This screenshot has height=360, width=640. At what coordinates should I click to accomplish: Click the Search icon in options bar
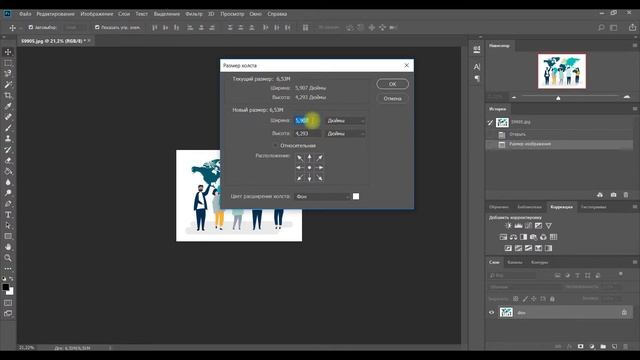click(x=601, y=27)
